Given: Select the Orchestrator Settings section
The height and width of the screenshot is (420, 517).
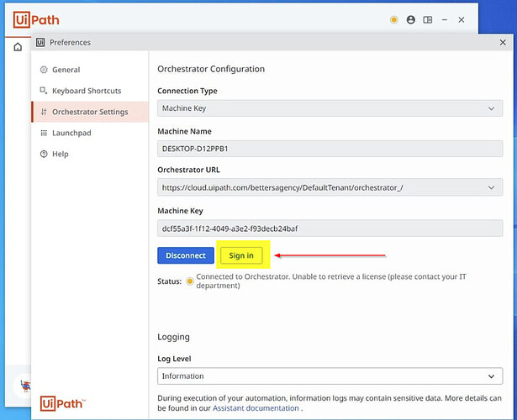Looking at the screenshot, I should click(90, 112).
